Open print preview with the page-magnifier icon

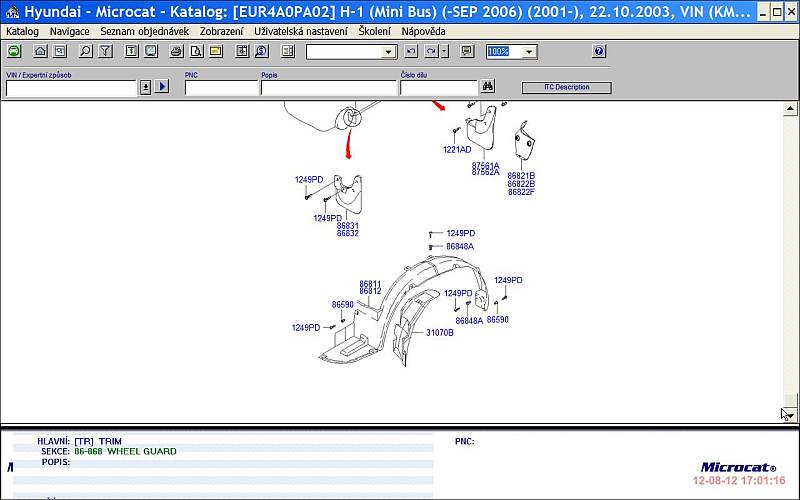(196, 50)
